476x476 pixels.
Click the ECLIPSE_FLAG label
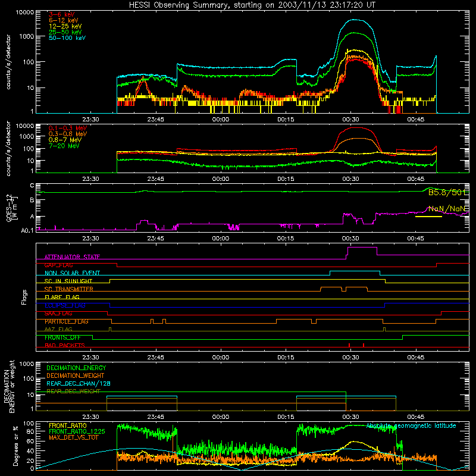pos(65,305)
